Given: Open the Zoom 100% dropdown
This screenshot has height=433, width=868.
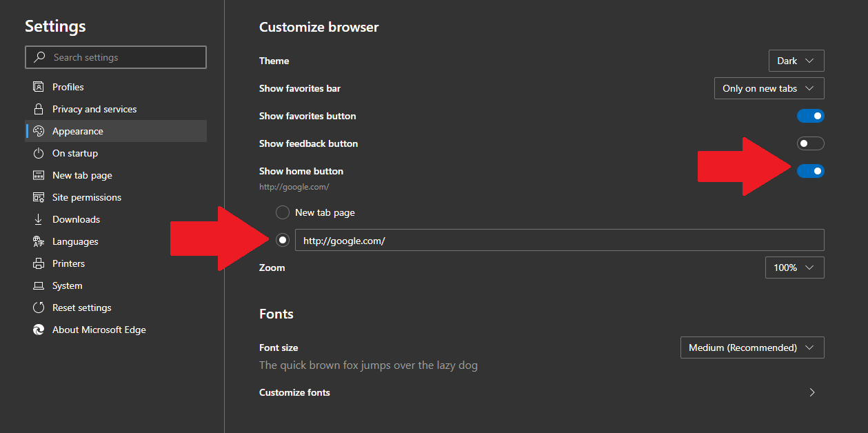Looking at the screenshot, I should click(x=795, y=268).
